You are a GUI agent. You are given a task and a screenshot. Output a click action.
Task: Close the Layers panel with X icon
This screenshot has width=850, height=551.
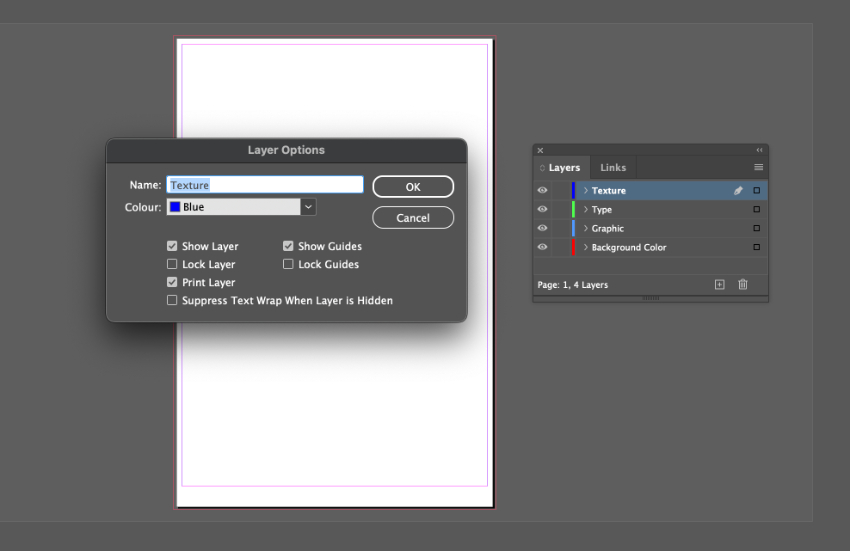540,150
